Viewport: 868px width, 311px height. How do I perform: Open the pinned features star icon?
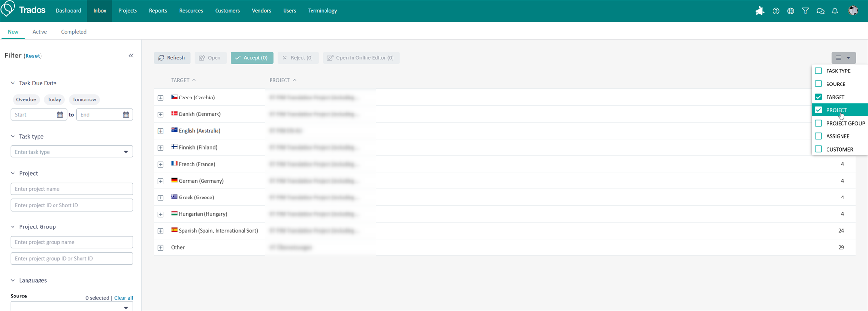(x=760, y=11)
